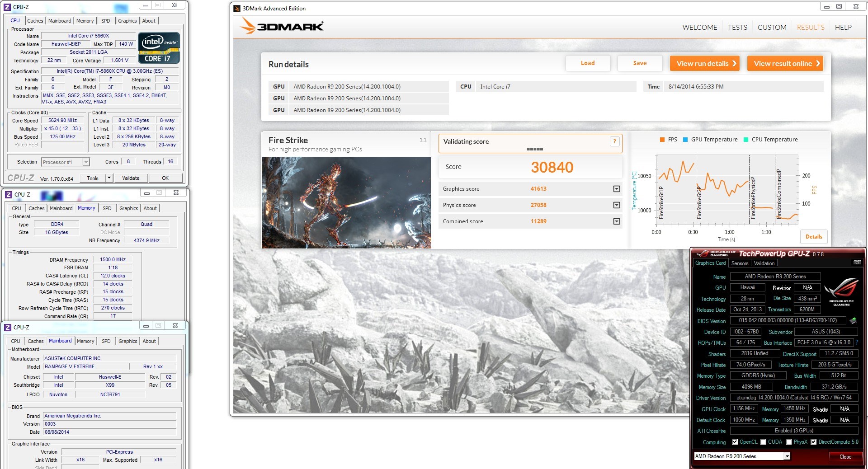The image size is (868, 469).
Task: Click the FireStrikePhysicsP marker on the chart
Action: coord(753,198)
